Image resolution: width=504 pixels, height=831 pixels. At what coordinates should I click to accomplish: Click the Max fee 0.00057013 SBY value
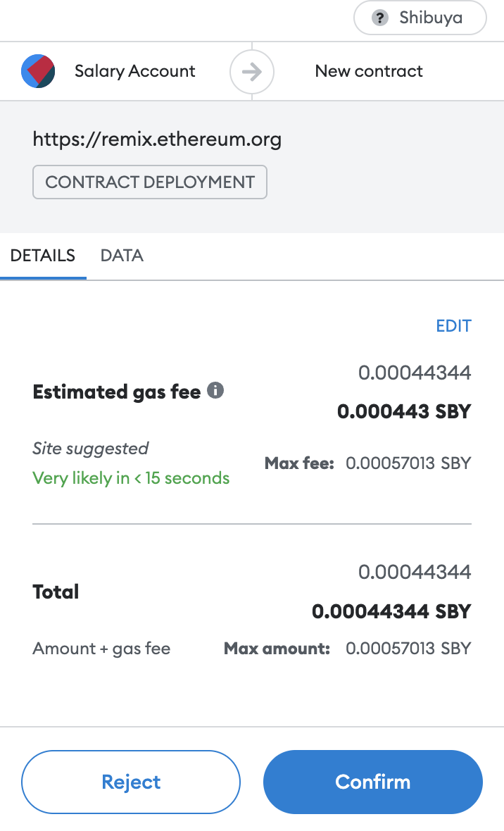click(x=408, y=463)
